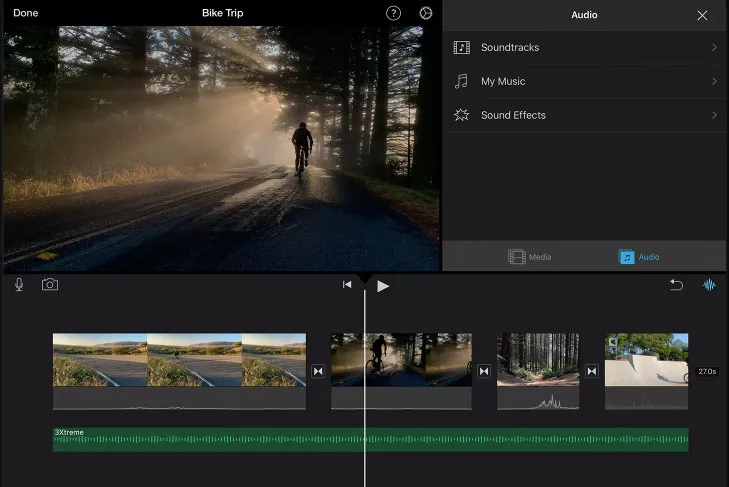Expand the Sound Effects chevron
This screenshot has width=729, height=487.
(714, 115)
